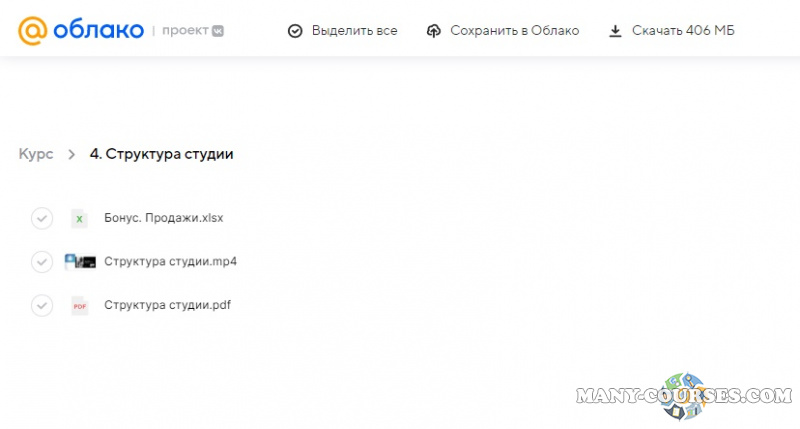Click the download arrow icon
Screen dimensions: 800x429
615,31
